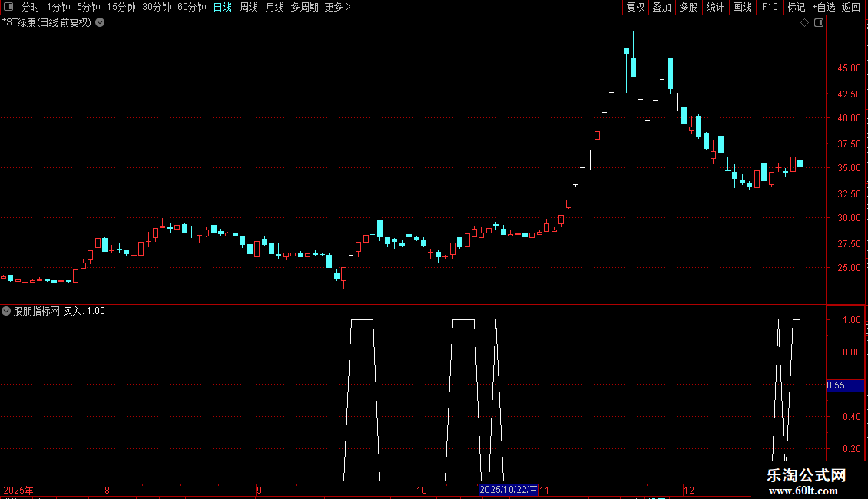
Task: Click the 买入: 1.00 indicator value
Action: [84, 311]
